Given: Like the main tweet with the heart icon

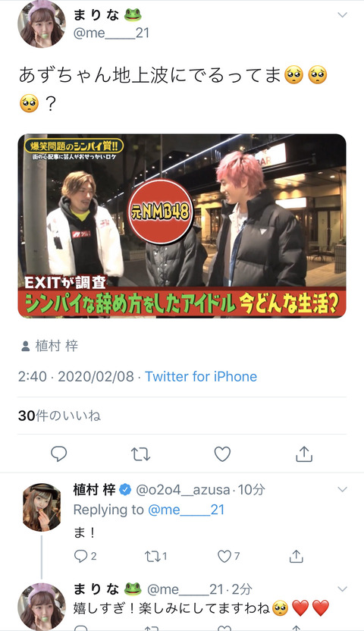Looking at the screenshot, I should (222, 454).
